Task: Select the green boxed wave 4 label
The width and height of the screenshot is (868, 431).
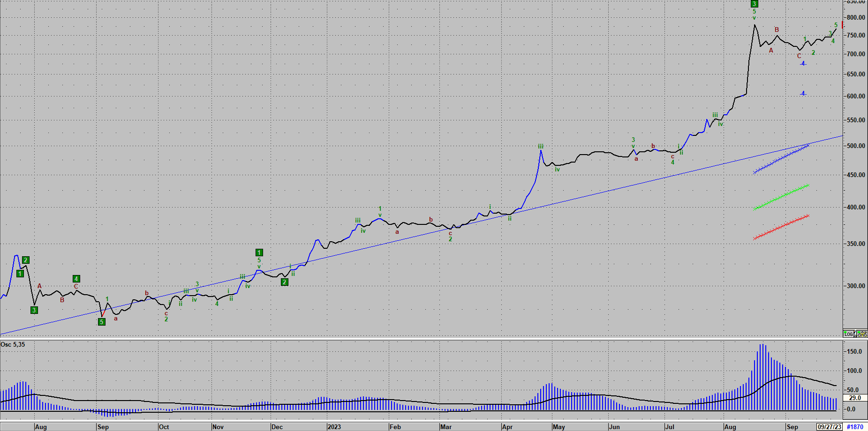Action: [76, 279]
